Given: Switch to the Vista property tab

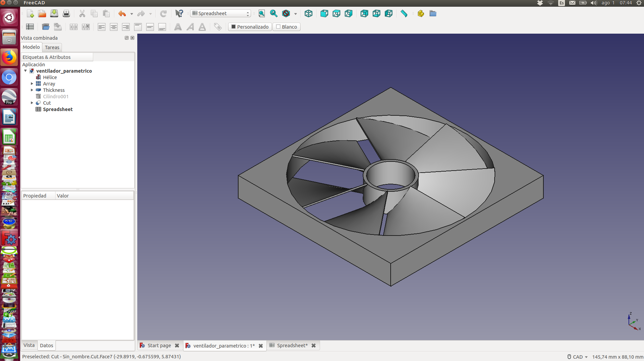Looking at the screenshot, I should click(29, 345).
